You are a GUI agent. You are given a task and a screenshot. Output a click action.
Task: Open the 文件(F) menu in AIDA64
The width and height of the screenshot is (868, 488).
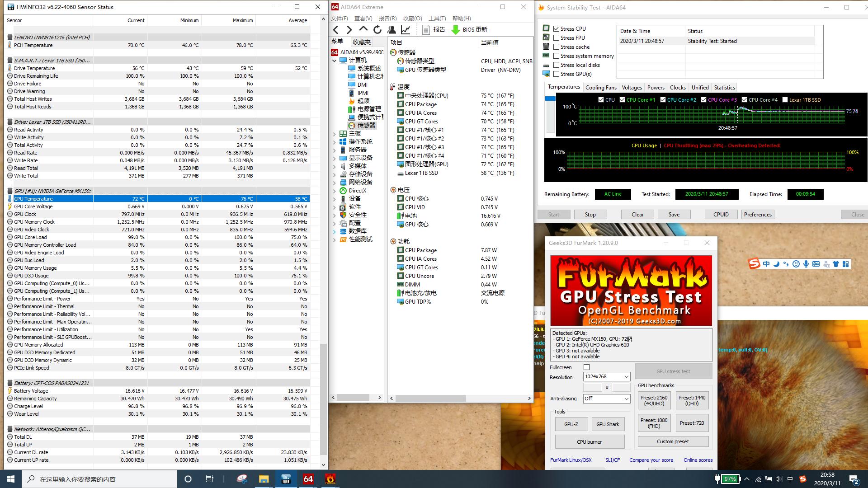point(340,19)
